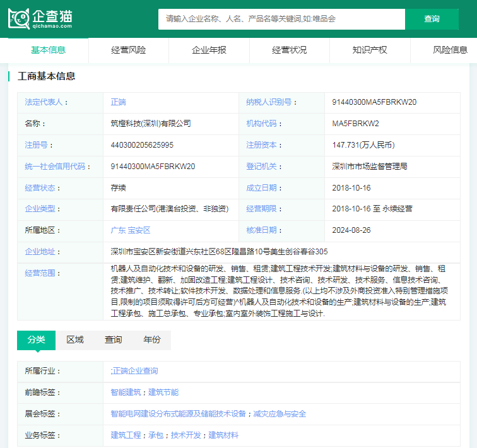Select operating status value 存续

point(119,188)
